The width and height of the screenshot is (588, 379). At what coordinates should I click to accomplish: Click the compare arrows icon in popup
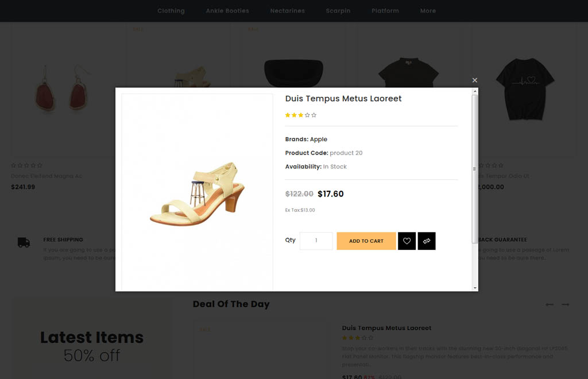coord(427,241)
